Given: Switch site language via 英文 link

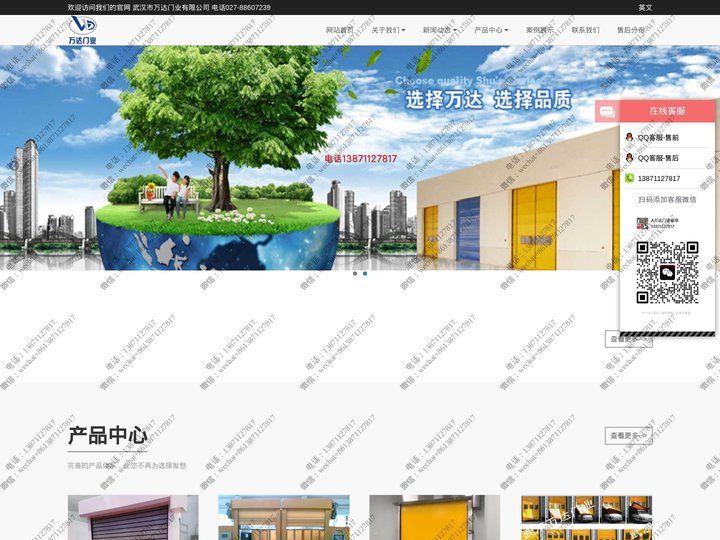Looking at the screenshot, I should click(645, 7).
